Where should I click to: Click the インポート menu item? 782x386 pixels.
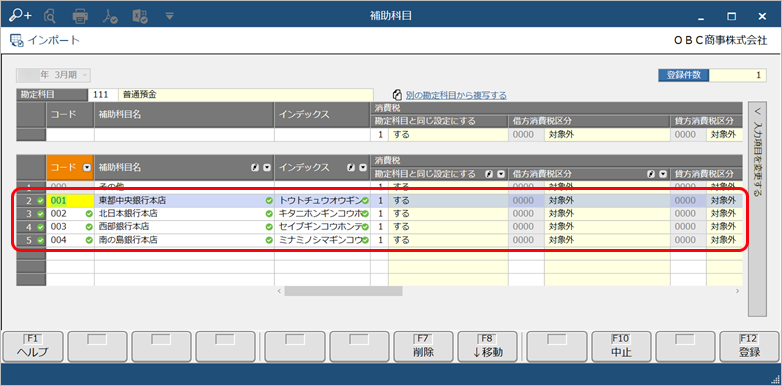[45, 40]
